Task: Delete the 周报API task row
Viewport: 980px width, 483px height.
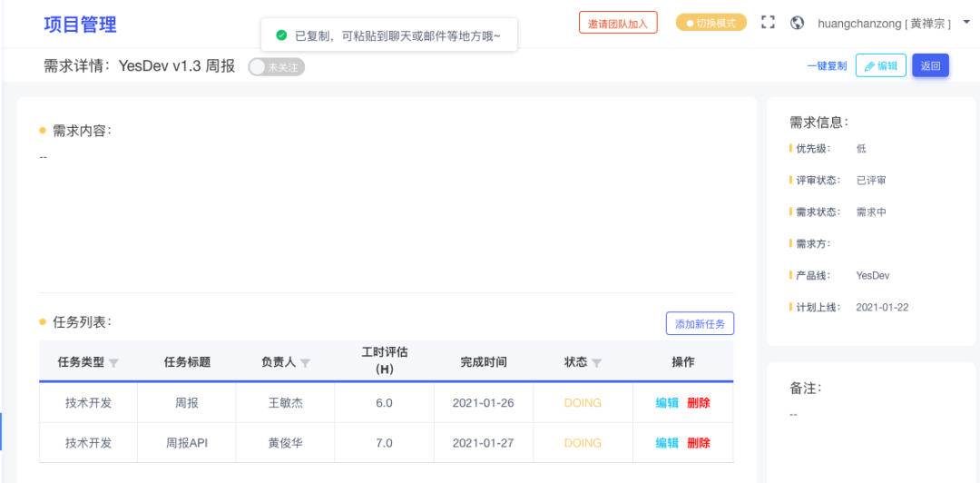Action: point(699,443)
